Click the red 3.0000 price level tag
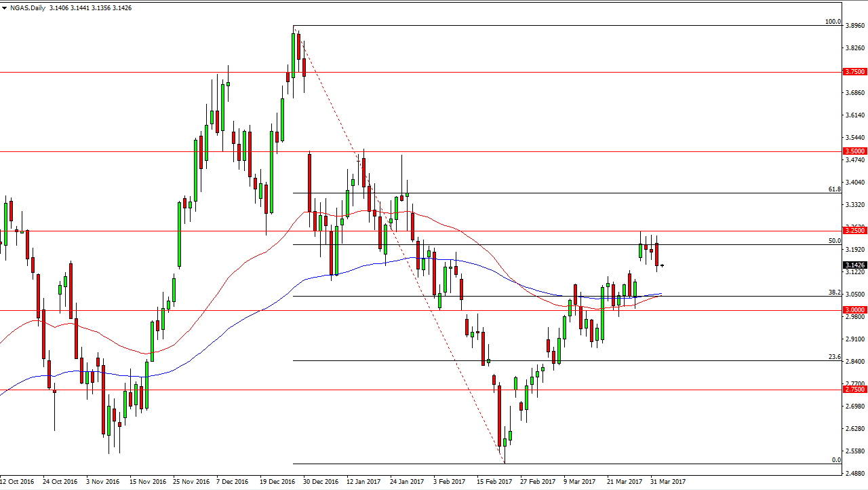 click(x=854, y=310)
